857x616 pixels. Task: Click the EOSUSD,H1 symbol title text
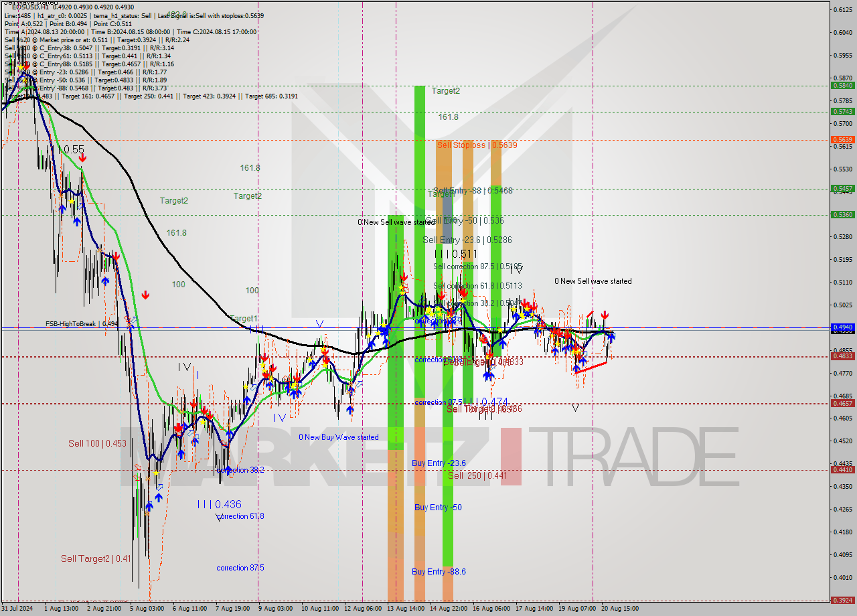[30, 7]
